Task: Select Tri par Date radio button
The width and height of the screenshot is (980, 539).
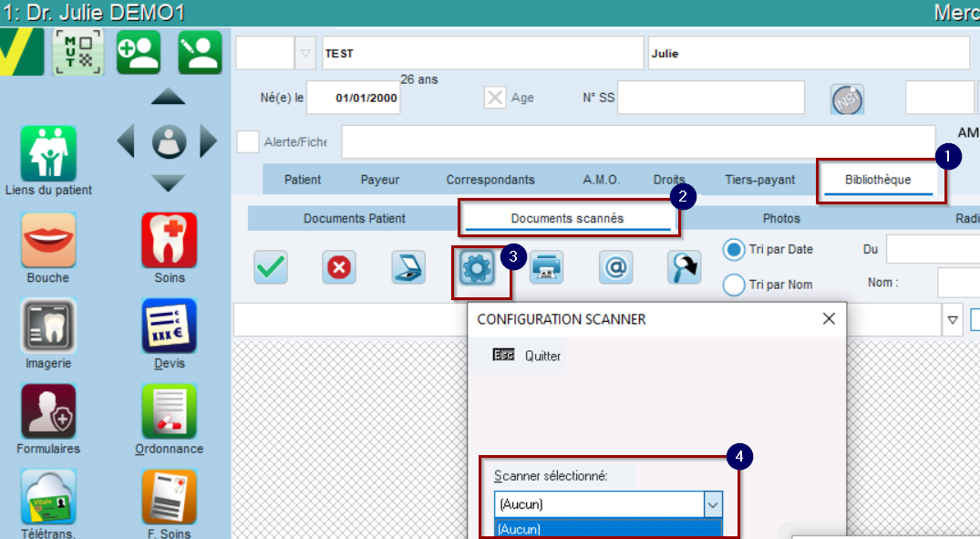Action: pyautogui.click(x=734, y=250)
